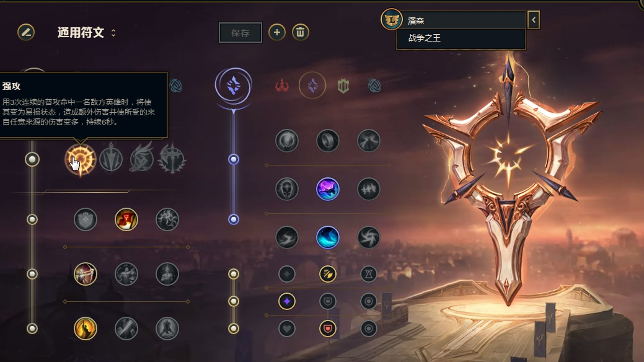Choose the Conqueror keystone with axe icon
Image resolution: width=644 pixels, height=362 pixels.
(172, 159)
